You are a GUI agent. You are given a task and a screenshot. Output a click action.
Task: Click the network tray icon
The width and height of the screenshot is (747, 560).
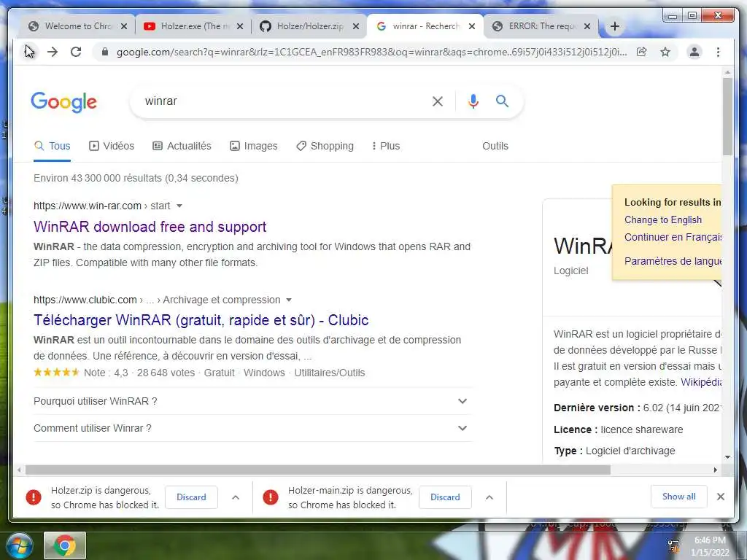tap(673, 546)
